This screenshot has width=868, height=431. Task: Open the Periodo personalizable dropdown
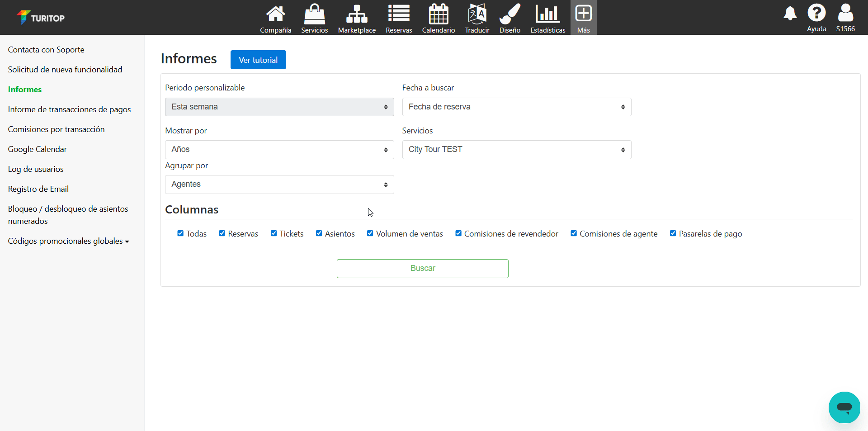coord(279,107)
